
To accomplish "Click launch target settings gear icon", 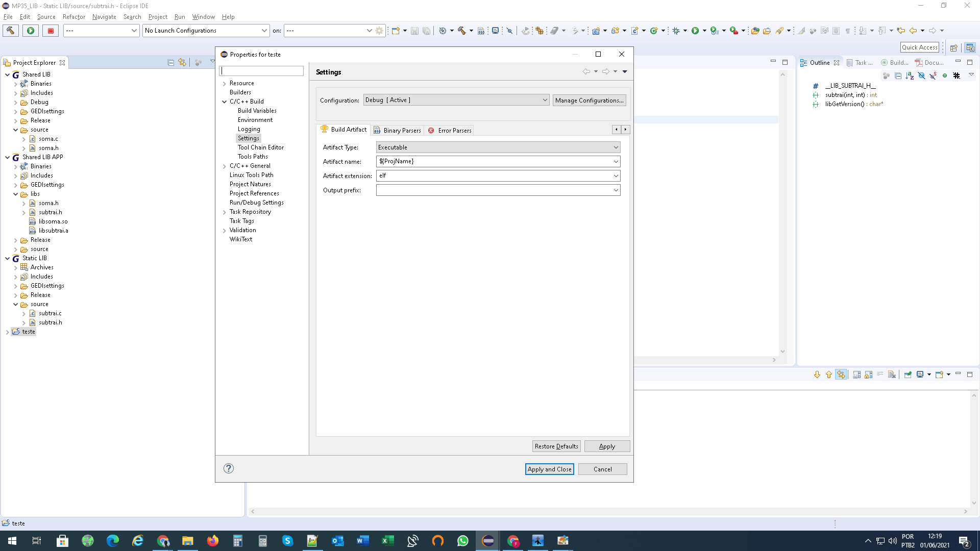I will (x=379, y=31).
